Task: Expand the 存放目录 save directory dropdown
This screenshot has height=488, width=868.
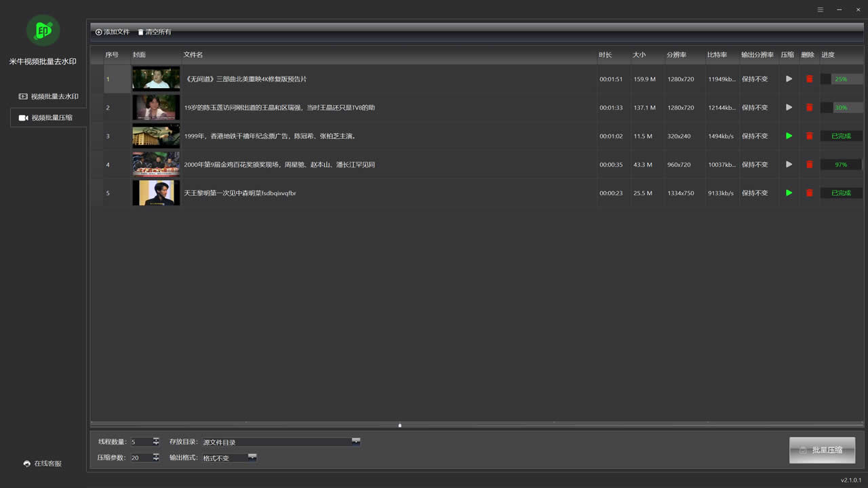Action: click(355, 441)
